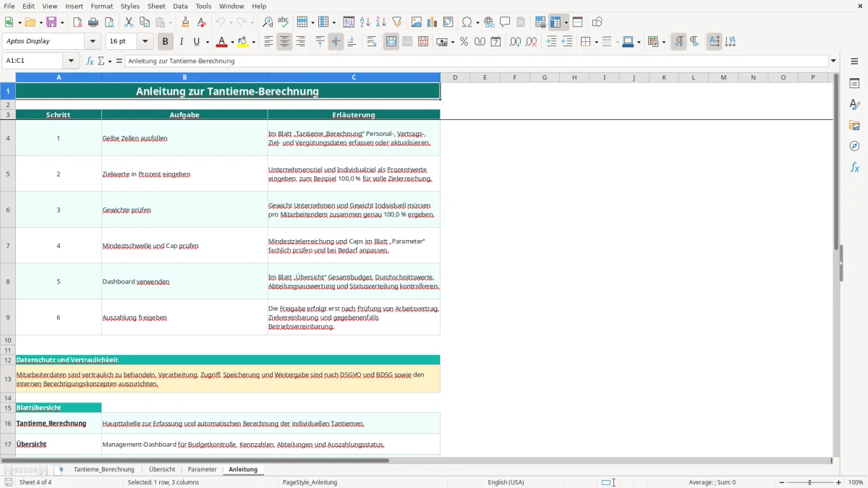868x488 pixels.
Task: Toggle Underline formatting
Action: click(x=196, y=42)
